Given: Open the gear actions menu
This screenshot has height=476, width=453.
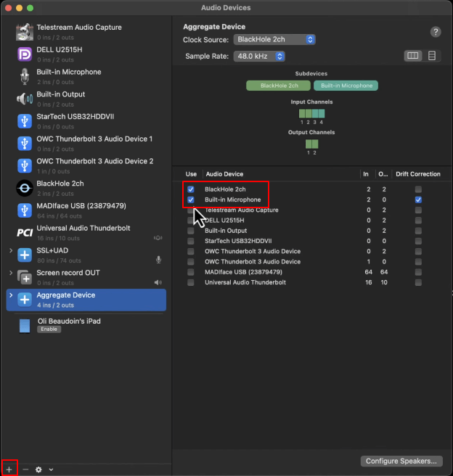Looking at the screenshot, I should 39,469.
